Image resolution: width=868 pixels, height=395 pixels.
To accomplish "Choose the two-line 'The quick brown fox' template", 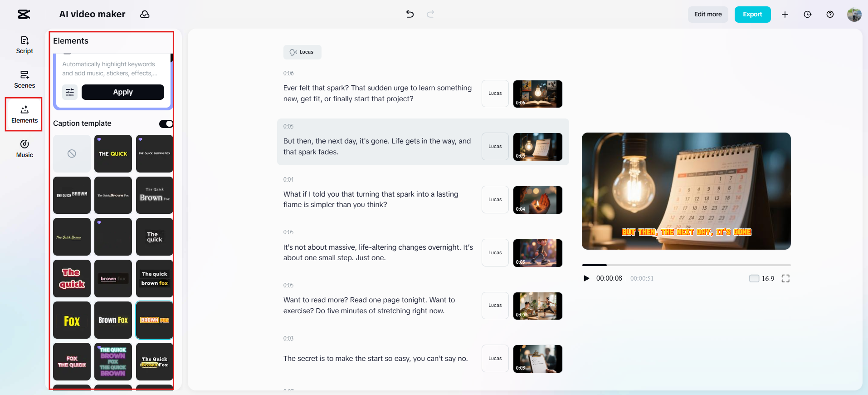I will tap(154, 278).
